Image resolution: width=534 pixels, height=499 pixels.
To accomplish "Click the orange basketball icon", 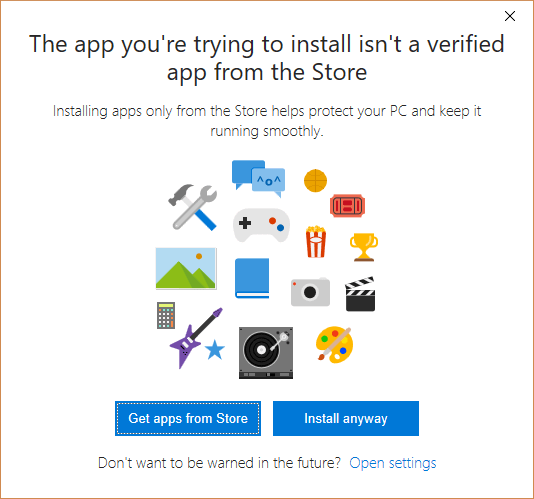I will pos(315,181).
